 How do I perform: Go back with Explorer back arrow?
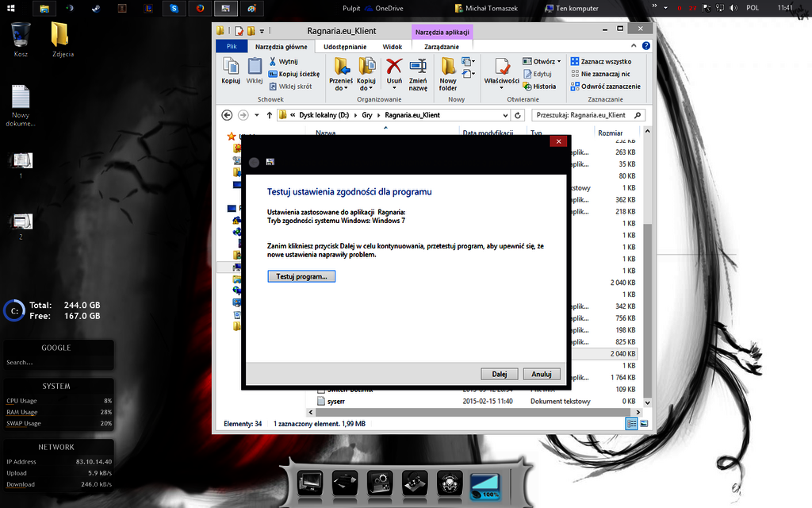point(227,115)
